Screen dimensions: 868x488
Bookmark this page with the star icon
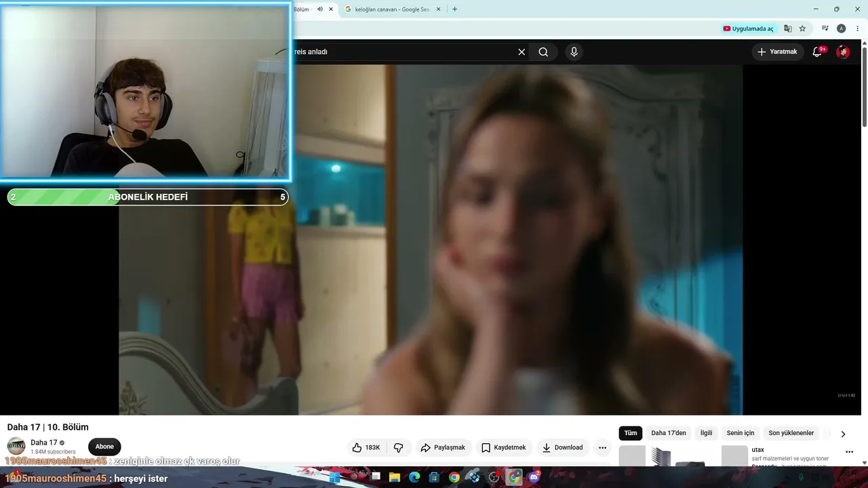point(802,28)
